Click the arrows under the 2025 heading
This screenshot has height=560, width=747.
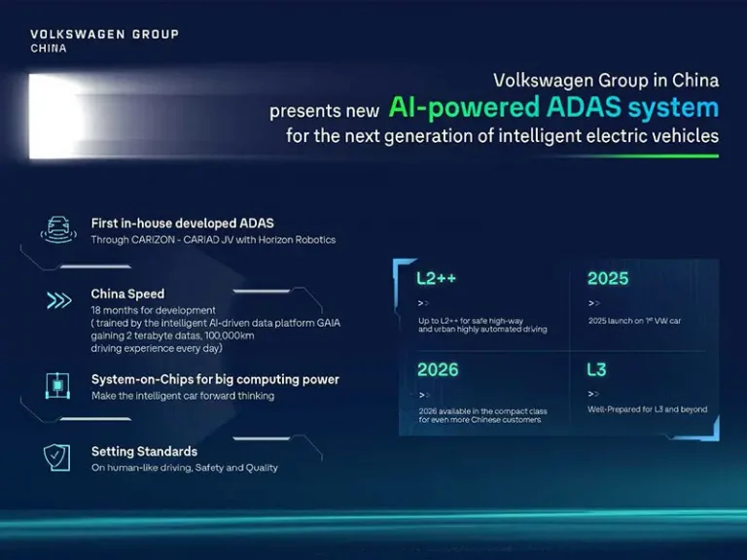594,303
